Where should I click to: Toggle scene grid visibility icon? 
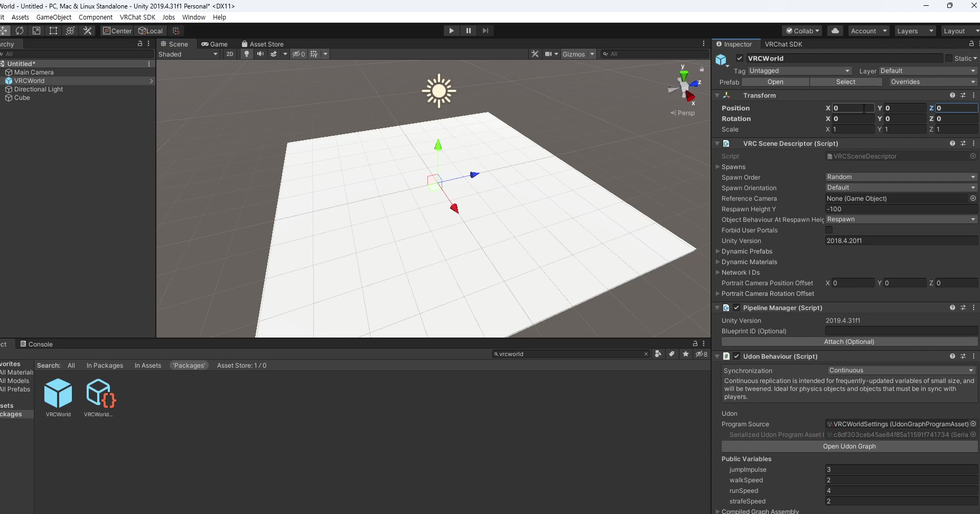click(314, 54)
